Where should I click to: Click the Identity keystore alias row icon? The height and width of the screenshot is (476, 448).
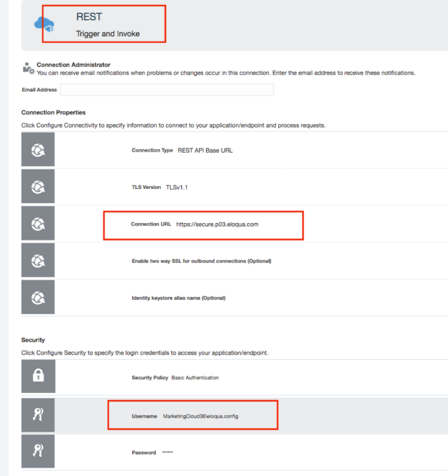click(38, 298)
